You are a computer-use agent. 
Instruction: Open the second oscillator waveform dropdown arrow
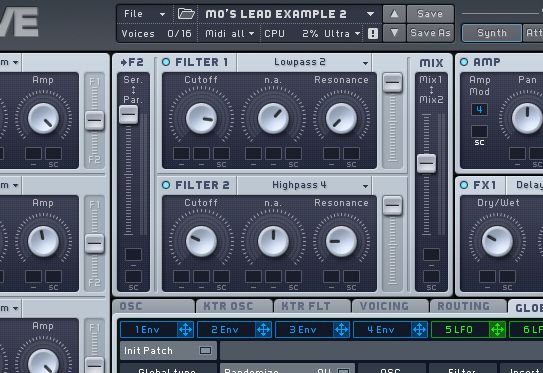tap(15, 186)
